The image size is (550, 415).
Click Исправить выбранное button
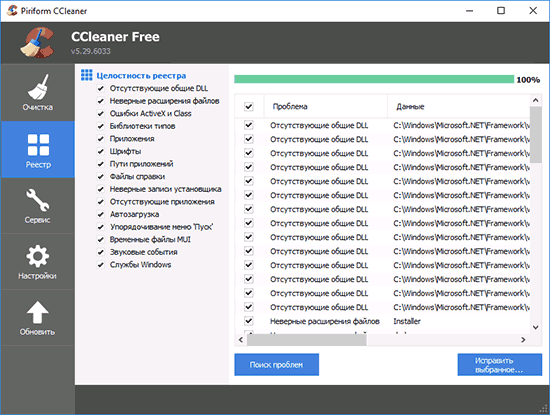click(499, 365)
